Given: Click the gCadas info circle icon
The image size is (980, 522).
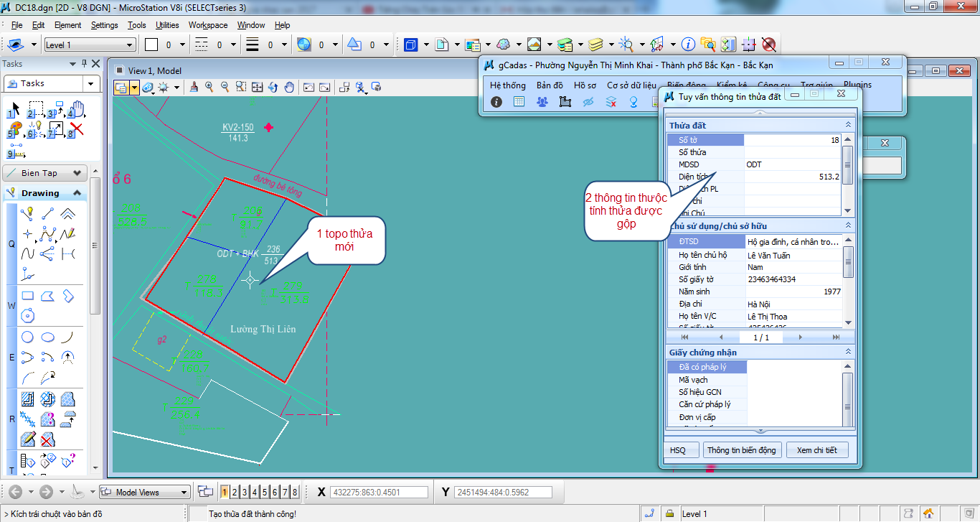Looking at the screenshot, I should (496, 102).
